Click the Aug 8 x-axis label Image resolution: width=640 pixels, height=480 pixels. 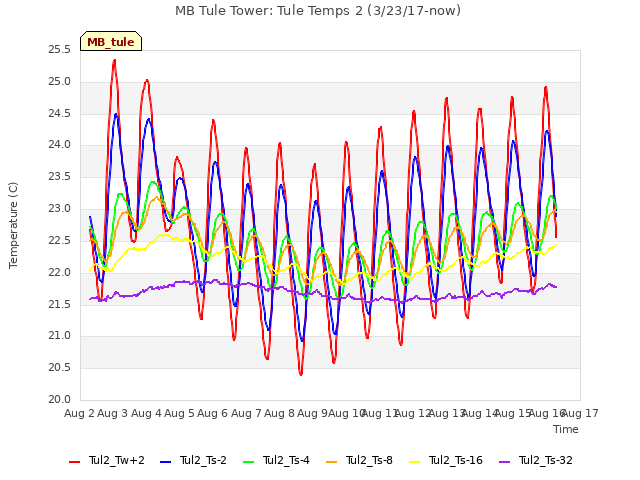(x=279, y=413)
